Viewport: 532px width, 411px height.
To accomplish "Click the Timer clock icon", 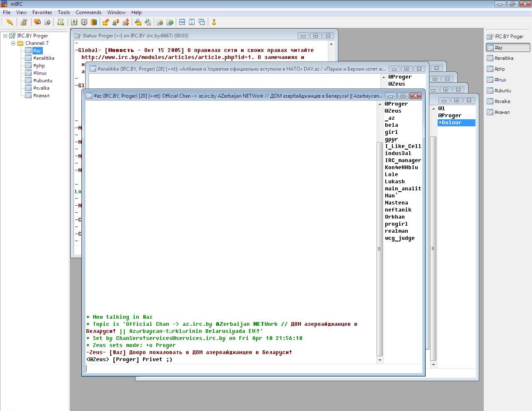I will point(84,22).
